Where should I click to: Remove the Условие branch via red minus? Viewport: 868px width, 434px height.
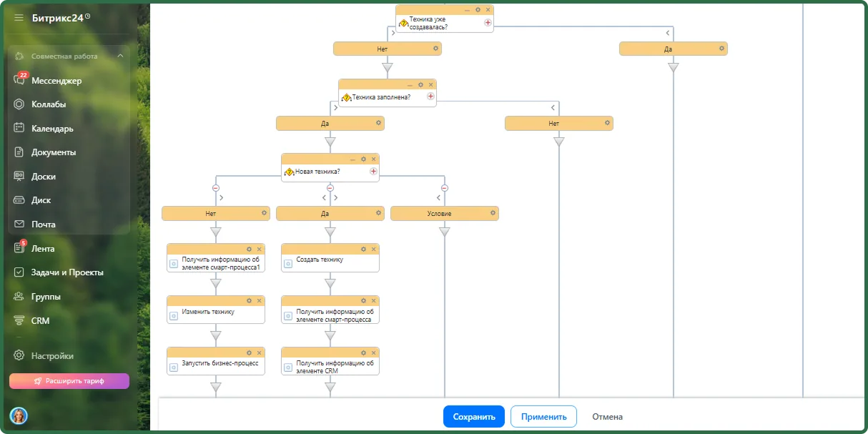445,188
